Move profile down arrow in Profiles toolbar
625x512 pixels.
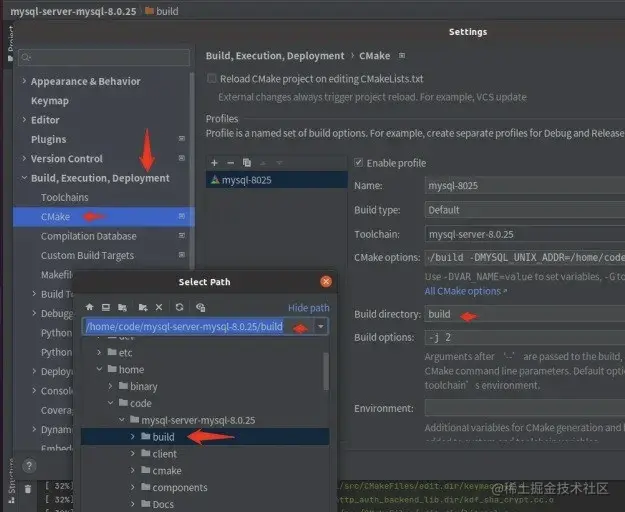pos(279,163)
